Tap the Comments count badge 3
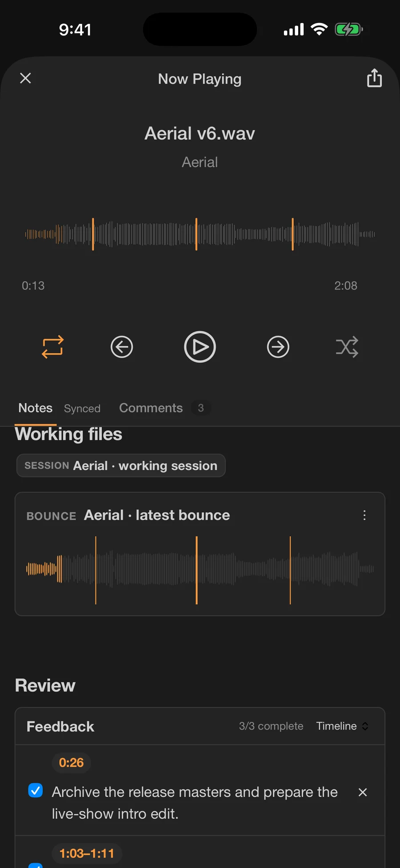 click(201, 408)
